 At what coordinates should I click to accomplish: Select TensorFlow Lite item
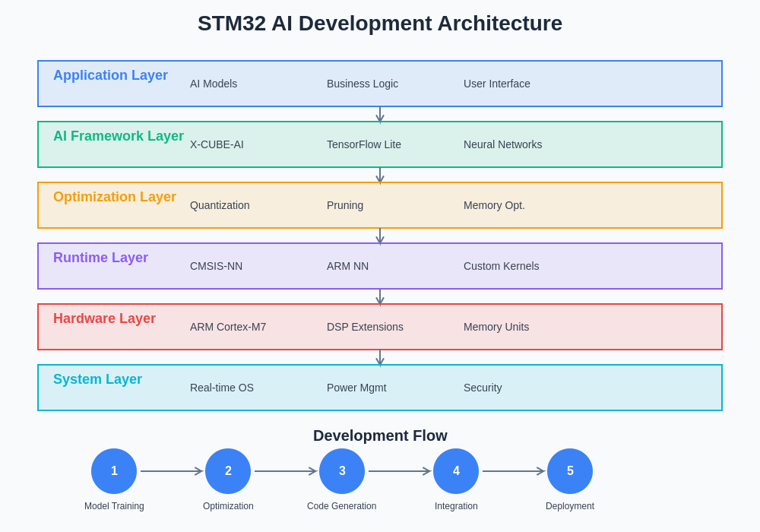(x=364, y=144)
